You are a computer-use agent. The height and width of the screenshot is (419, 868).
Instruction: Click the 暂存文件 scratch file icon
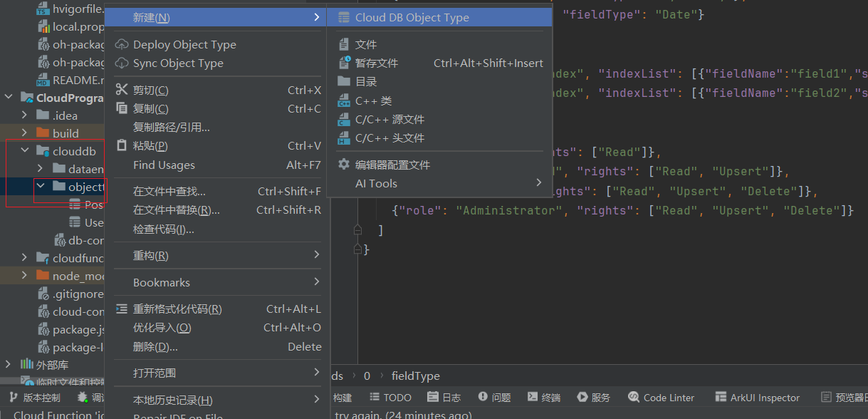(x=344, y=63)
